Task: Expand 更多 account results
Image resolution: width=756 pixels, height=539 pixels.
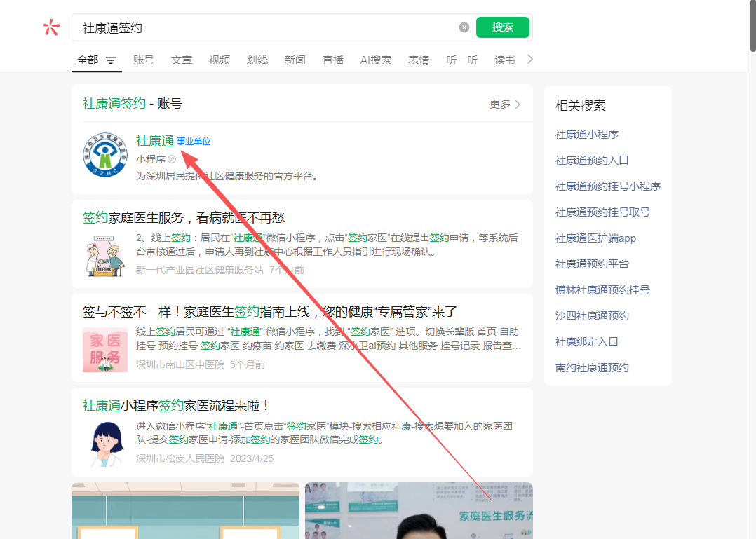Action: click(505, 104)
